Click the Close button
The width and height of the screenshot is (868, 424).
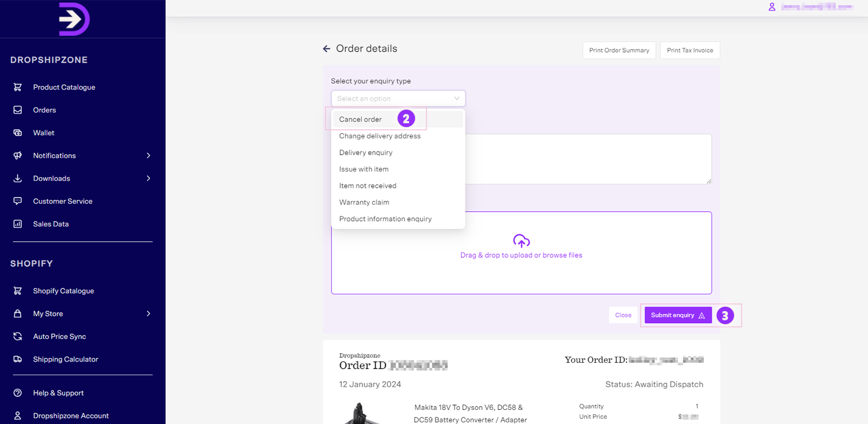tap(623, 315)
